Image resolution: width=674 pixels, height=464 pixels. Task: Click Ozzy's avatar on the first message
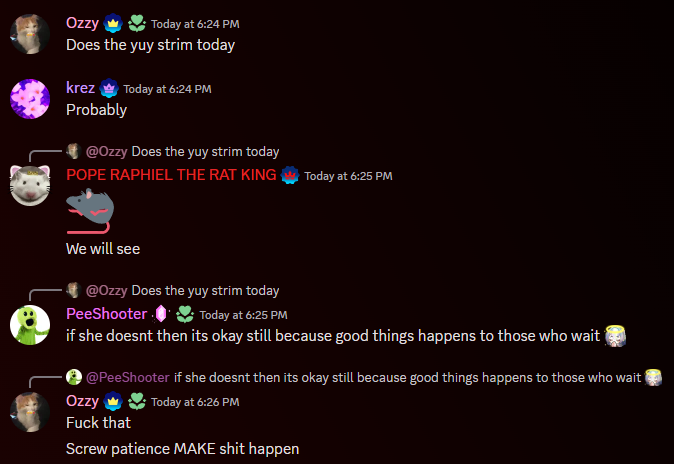30,34
